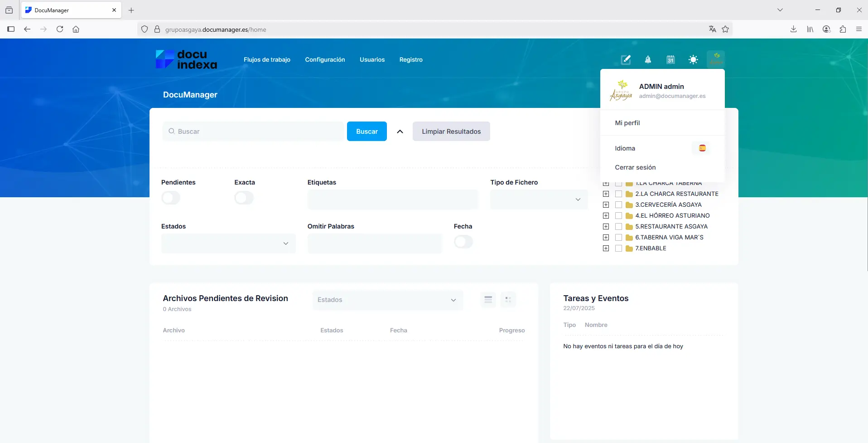868x443 pixels.
Task: Open the calendar icon in header
Action: tap(670, 60)
